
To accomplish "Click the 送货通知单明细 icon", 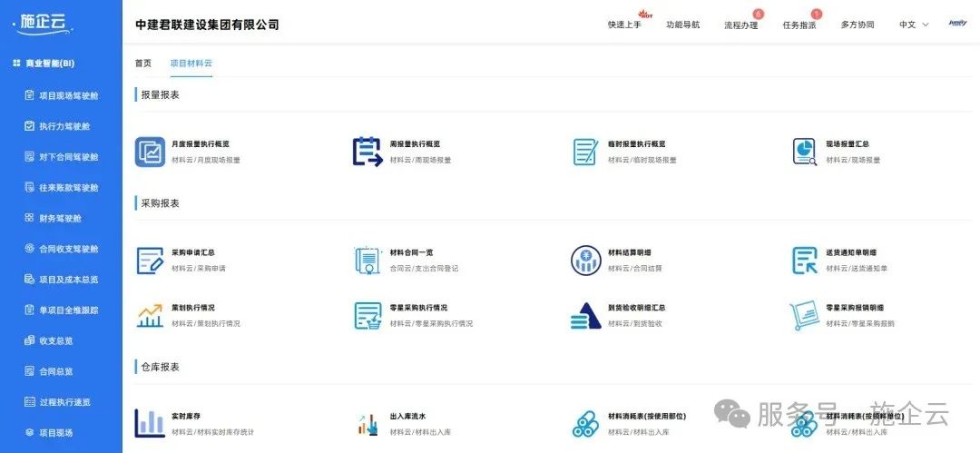I will (x=805, y=261).
